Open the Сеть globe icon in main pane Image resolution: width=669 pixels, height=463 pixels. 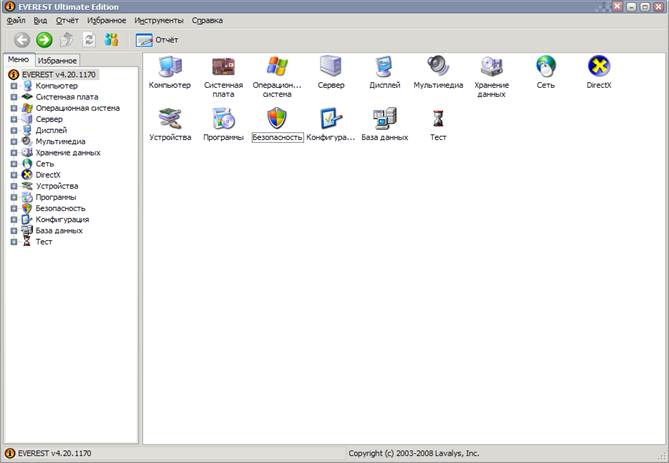(x=546, y=67)
